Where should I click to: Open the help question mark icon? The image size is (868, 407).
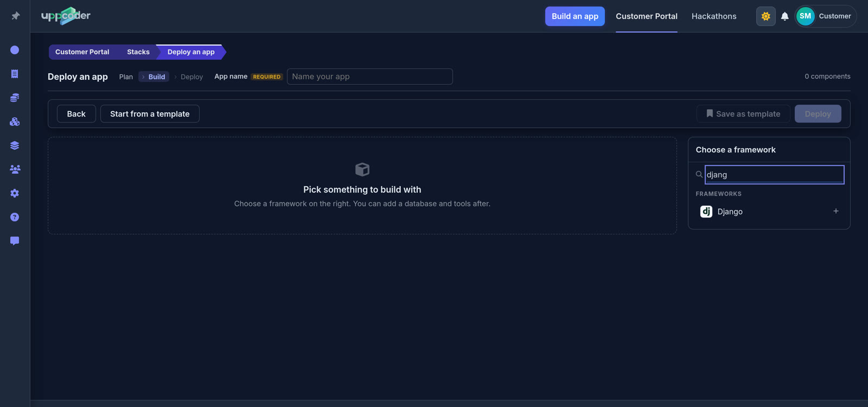15,217
